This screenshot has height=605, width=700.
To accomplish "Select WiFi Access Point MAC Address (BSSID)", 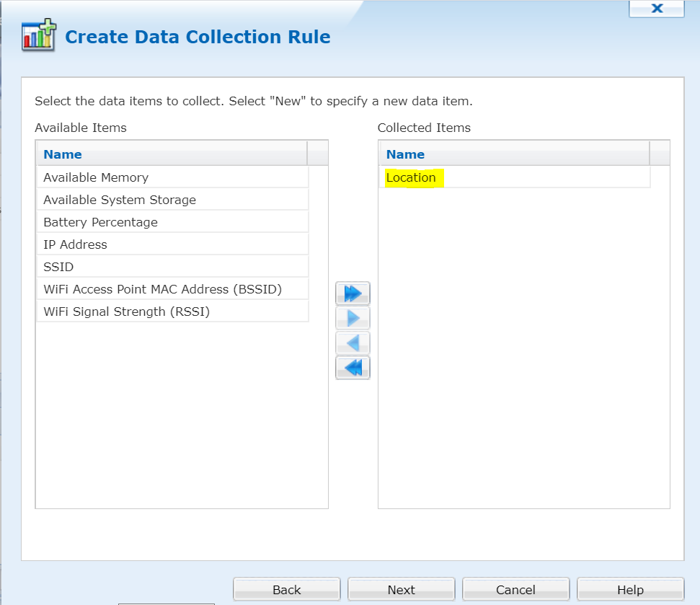I will (x=162, y=289).
